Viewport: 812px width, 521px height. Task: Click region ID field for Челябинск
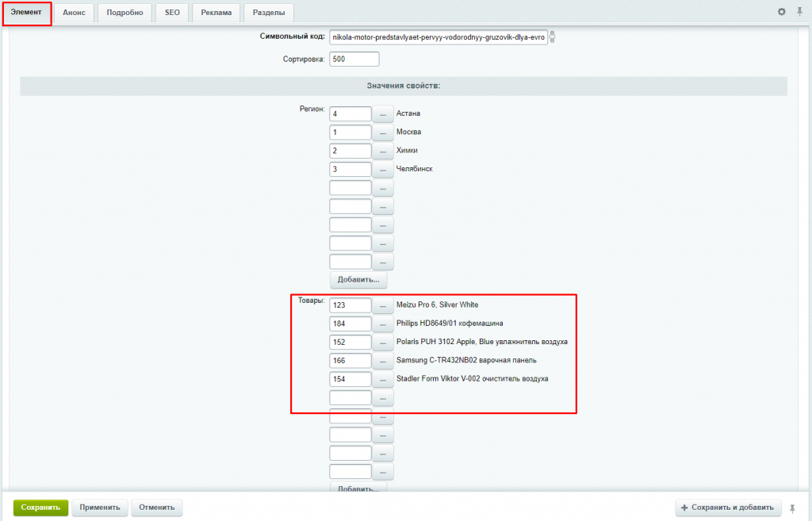350,170
